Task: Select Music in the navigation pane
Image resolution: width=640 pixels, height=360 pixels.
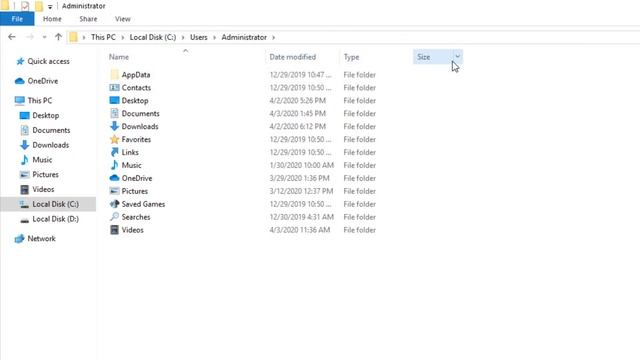Action: pyautogui.click(x=42, y=160)
